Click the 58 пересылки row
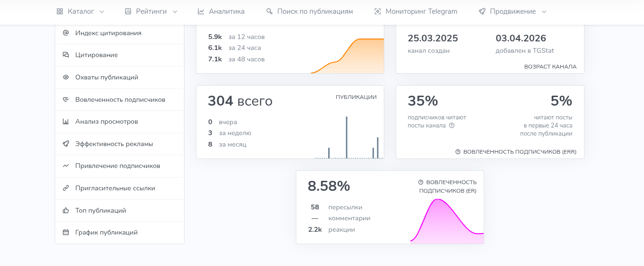The width and height of the screenshot is (644, 266). click(x=336, y=207)
